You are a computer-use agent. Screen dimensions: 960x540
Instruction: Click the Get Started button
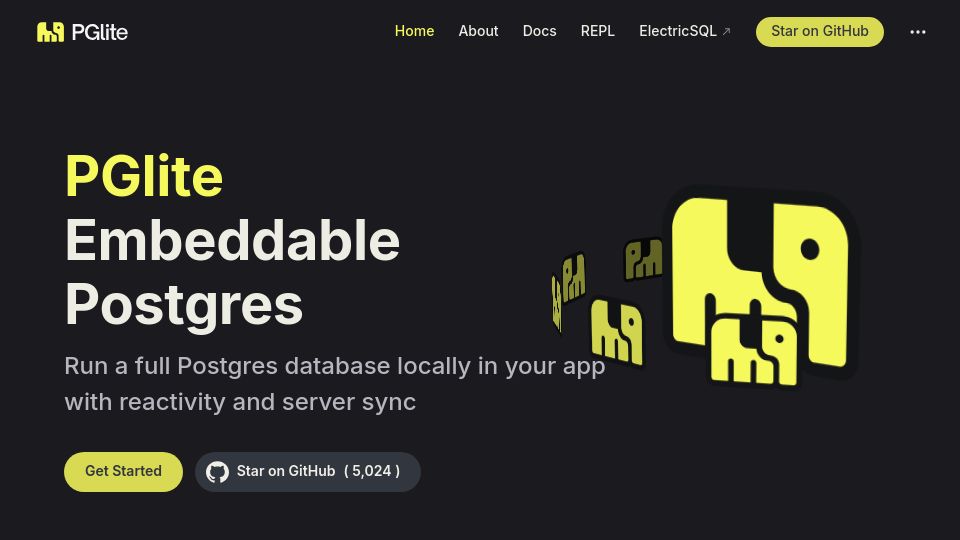(x=124, y=471)
